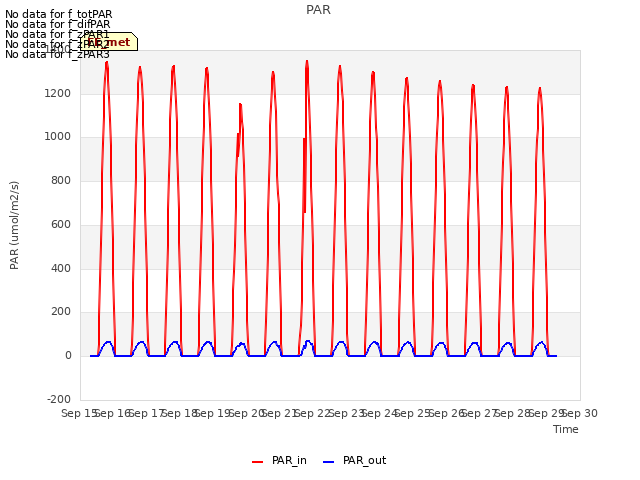Click the 1000 y-axis tick label
Viewport: 640px width, 480px height.
click(58, 137)
